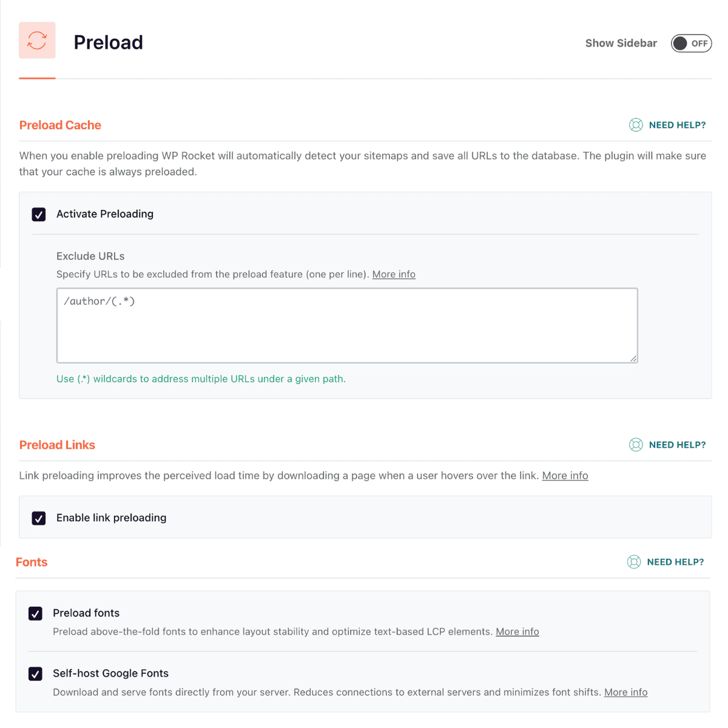Image resolution: width=728 pixels, height=728 pixels.
Task: Open More info about preloading fonts
Action: (517, 632)
